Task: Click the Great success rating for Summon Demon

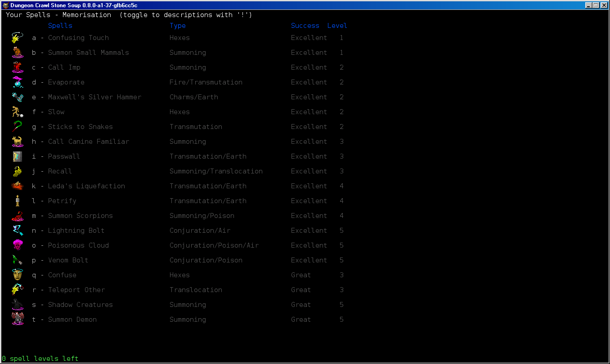Action: (301, 320)
